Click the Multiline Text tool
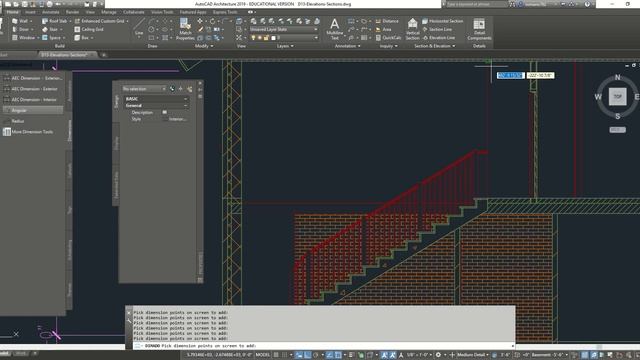This screenshot has width=640, height=360. click(334, 29)
